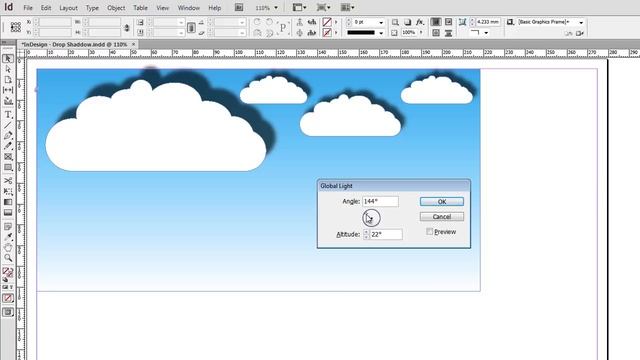
Task: Open the View menu
Action: pyautogui.click(x=162, y=8)
